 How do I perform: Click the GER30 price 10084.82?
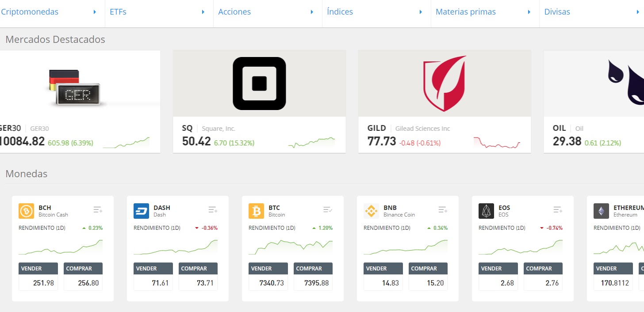pyautogui.click(x=22, y=141)
